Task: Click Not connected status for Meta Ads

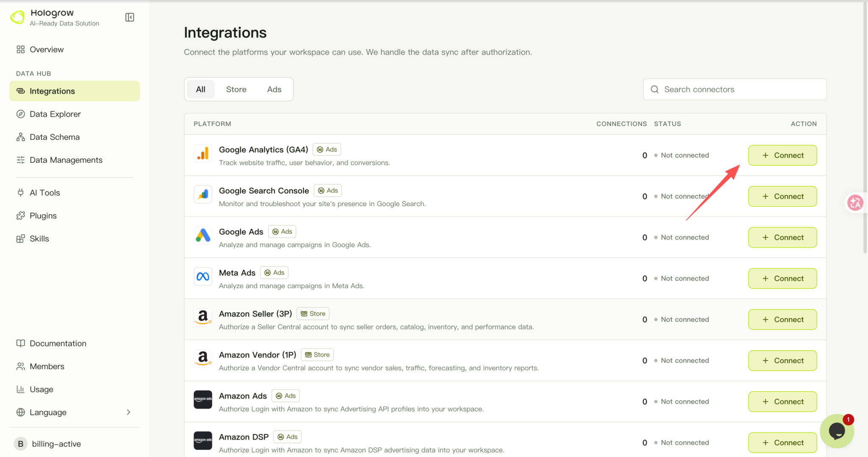Action: [682, 279]
